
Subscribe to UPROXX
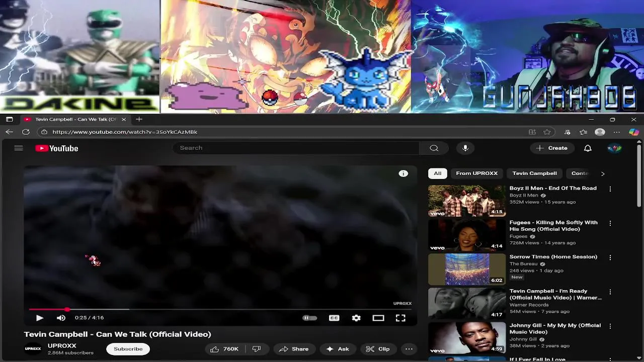(x=128, y=349)
